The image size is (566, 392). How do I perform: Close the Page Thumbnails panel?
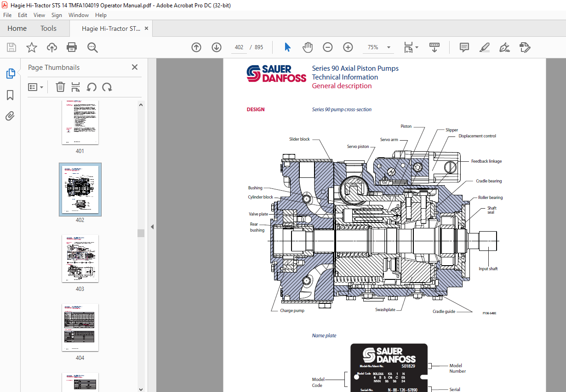pyautogui.click(x=135, y=67)
